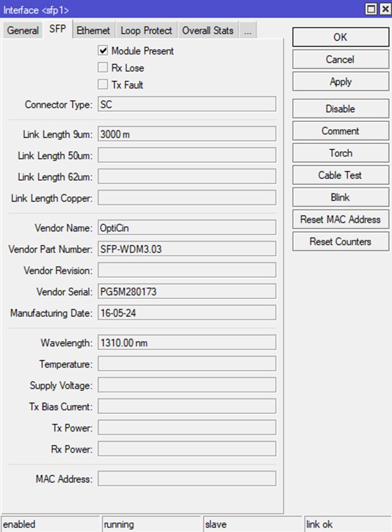Disable the sfp1 interface

(x=340, y=108)
